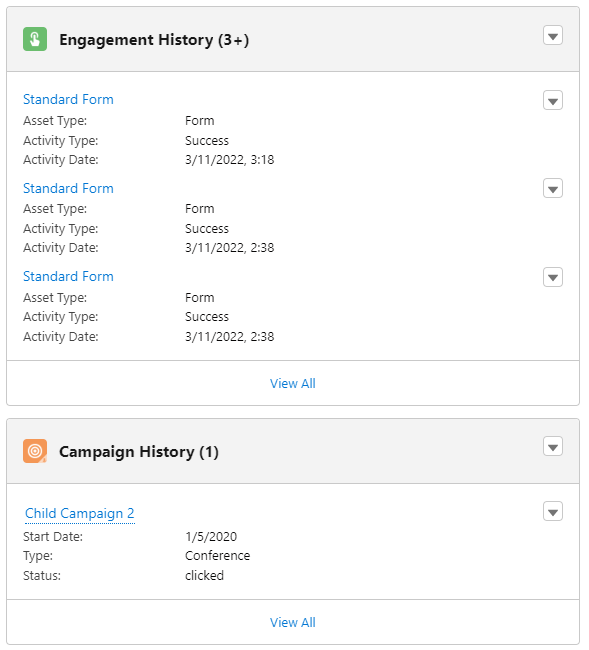Open the Child Campaign 2 row dropdown
Image resolution: width=589 pixels, height=650 pixels.
(553, 512)
